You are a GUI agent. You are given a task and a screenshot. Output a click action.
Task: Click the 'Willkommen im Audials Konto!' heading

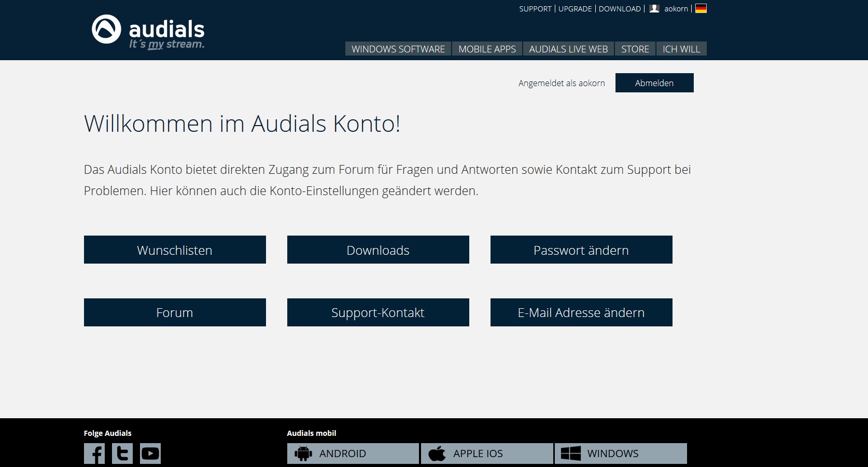coord(242,123)
